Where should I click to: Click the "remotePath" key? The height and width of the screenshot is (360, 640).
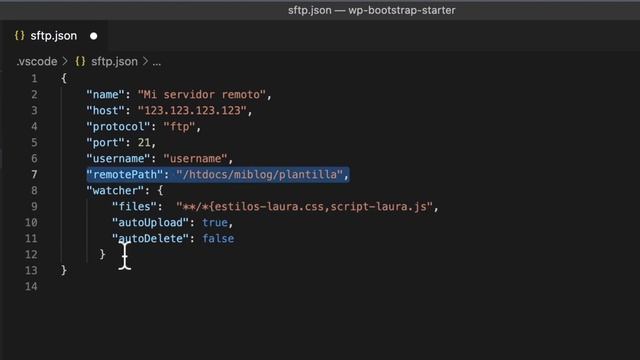click(x=124, y=175)
